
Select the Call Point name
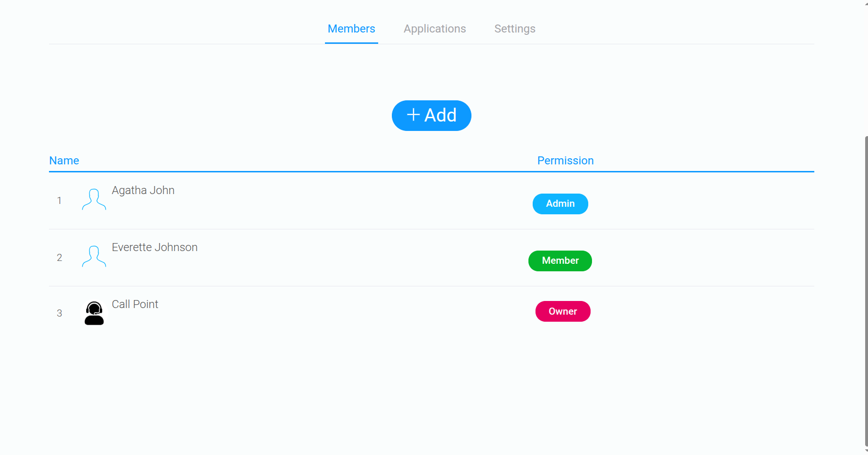[x=135, y=304]
